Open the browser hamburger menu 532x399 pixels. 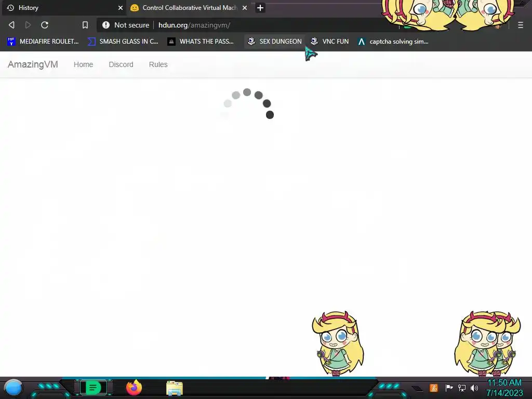pyautogui.click(x=521, y=25)
